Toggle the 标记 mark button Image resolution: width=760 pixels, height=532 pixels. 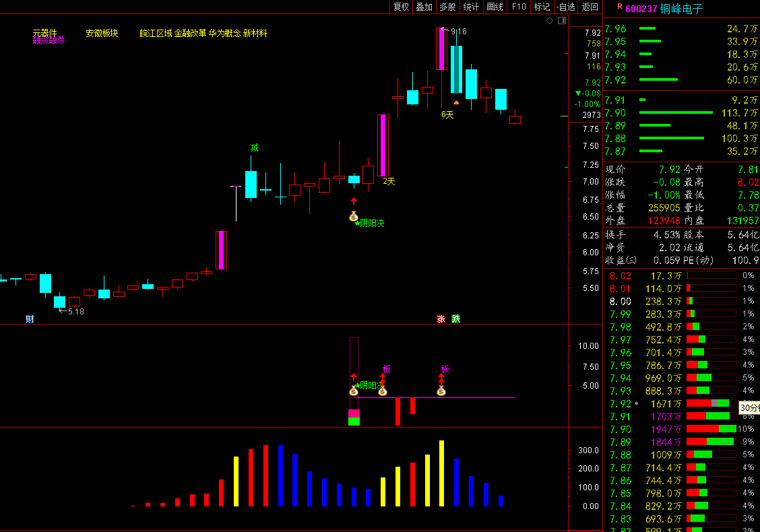tap(542, 7)
